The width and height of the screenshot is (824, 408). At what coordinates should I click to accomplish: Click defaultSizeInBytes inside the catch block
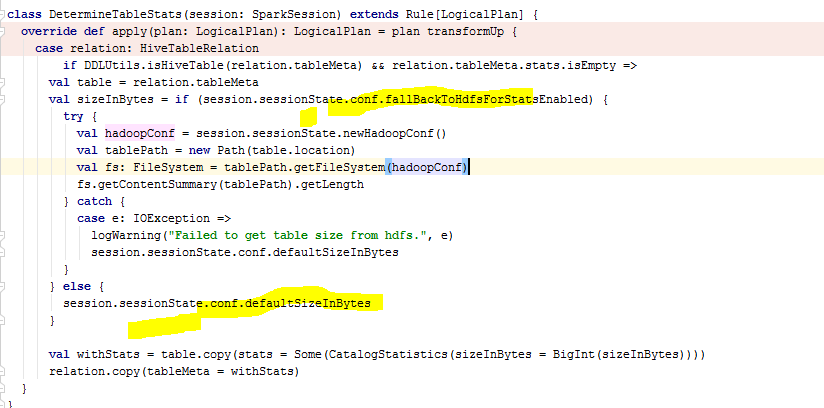[x=336, y=252]
